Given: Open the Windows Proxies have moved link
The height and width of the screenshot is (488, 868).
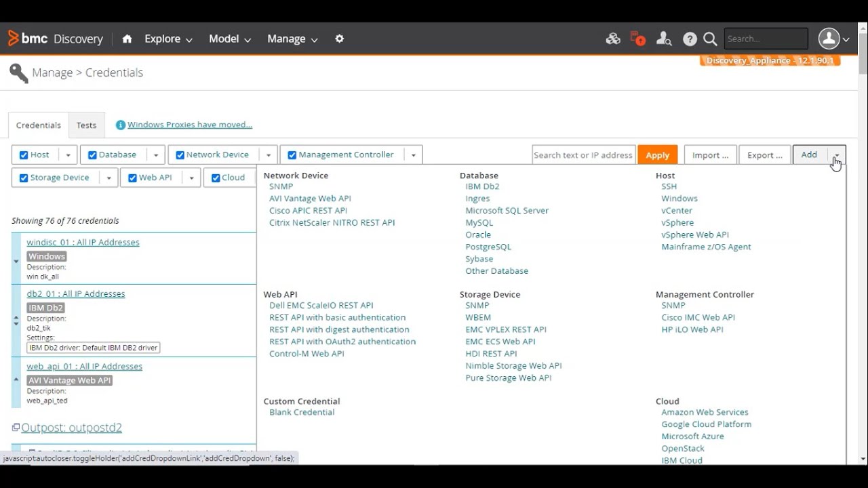Looking at the screenshot, I should [x=190, y=125].
